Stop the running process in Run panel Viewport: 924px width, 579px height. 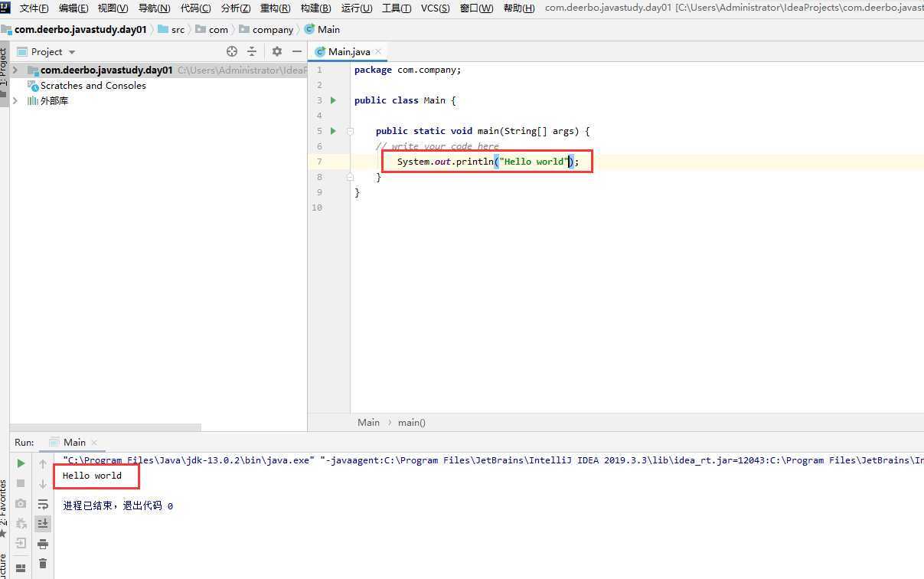pyautogui.click(x=21, y=483)
